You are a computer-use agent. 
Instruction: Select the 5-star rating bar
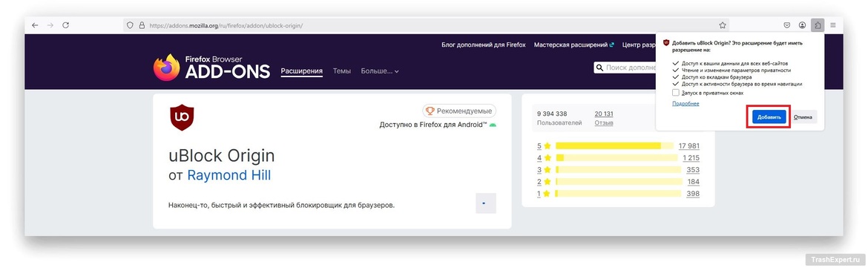tap(614, 146)
